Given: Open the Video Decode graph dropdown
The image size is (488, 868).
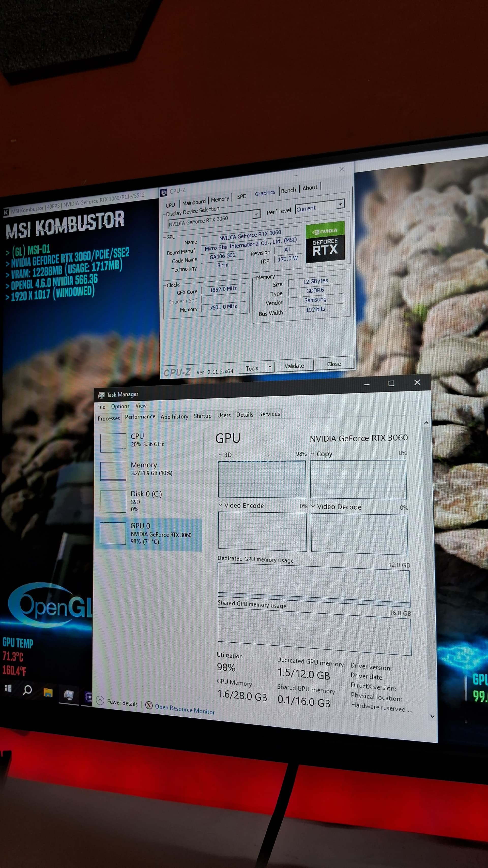Looking at the screenshot, I should 313,507.
